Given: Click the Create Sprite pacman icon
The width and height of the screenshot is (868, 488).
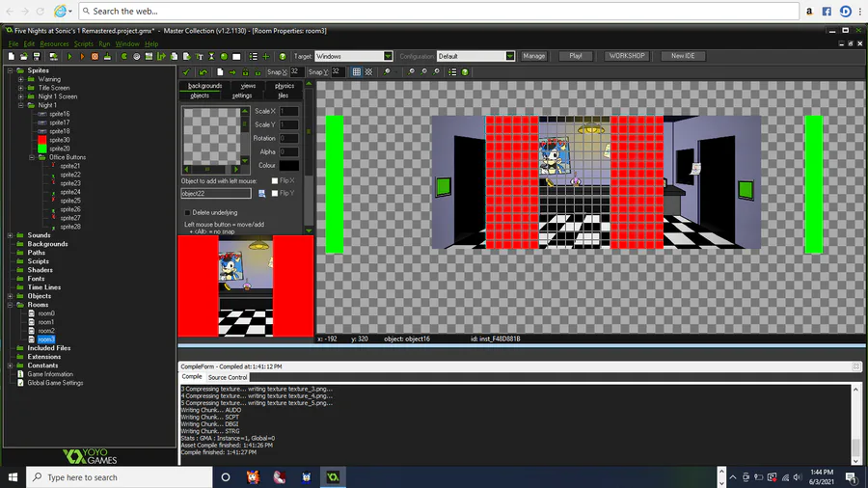Looking at the screenshot, I should click(124, 57).
